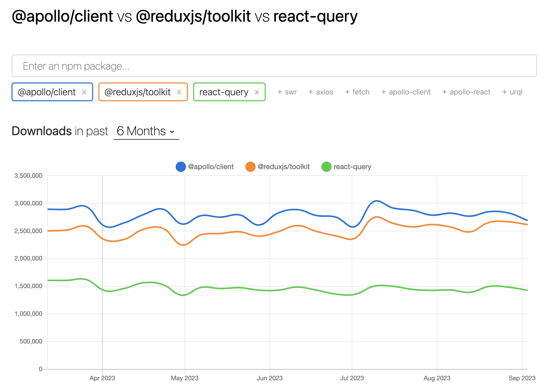Screen dimensions: 546x392
Task: Toggle react-query series via green legend circle
Action: point(326,167)
